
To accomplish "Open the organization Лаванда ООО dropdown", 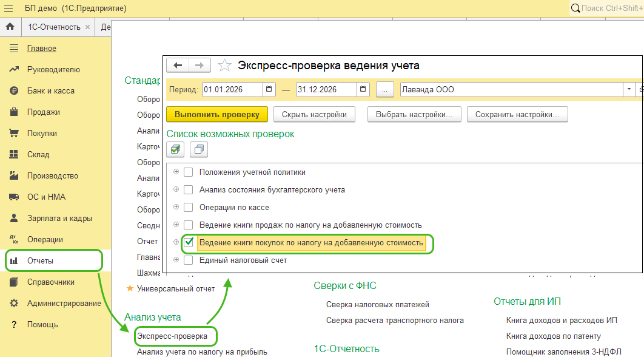I will point(628,90).
